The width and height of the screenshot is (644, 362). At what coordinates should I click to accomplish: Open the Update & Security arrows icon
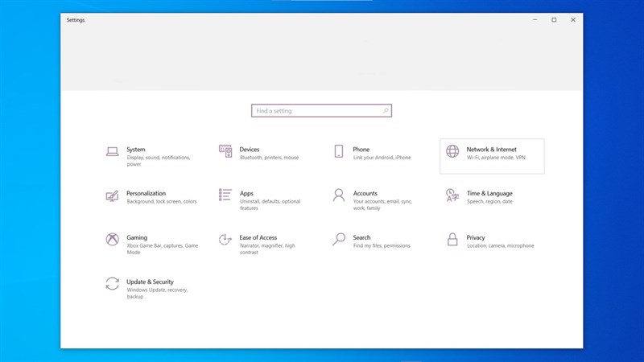[x=112, y=283]
